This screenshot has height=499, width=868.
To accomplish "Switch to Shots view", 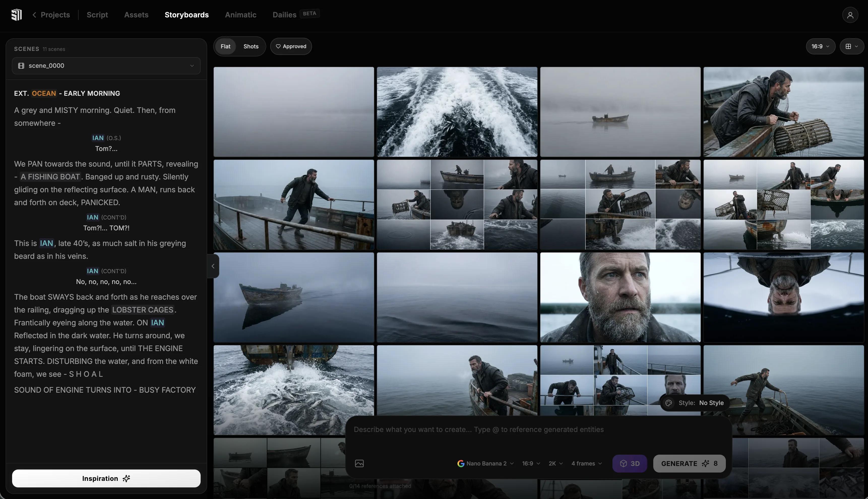I will (x=251, y=46).
